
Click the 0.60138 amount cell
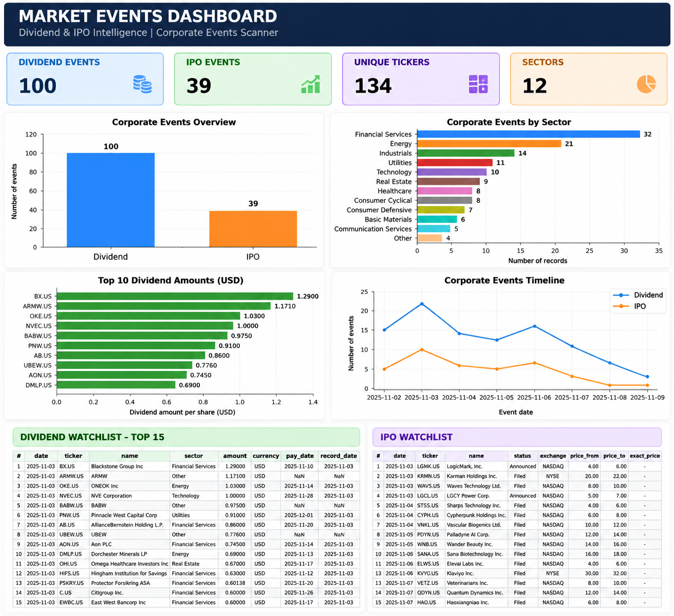[x=235, y=583]
